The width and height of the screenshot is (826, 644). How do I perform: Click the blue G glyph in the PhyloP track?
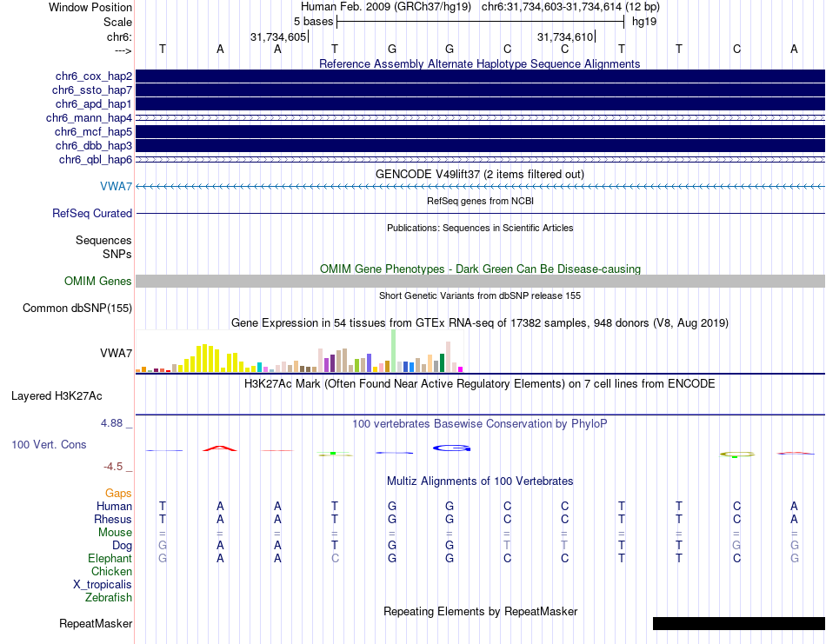(451, 448)
